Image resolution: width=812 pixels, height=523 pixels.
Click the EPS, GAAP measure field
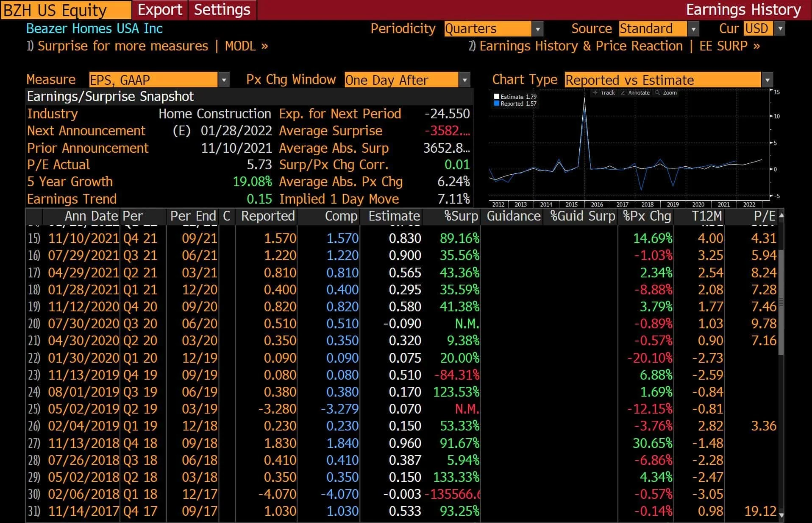pos(153,80)
